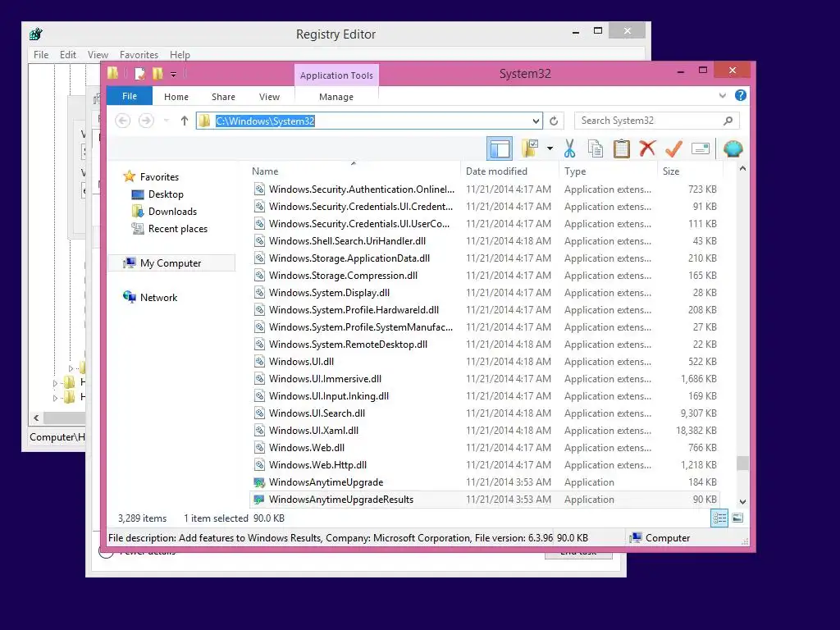Open Registry Editor Favorites menu
Image resolution: width=840 pixels, height=630 pixels.
pyautogui.click(x=139, y=55)
